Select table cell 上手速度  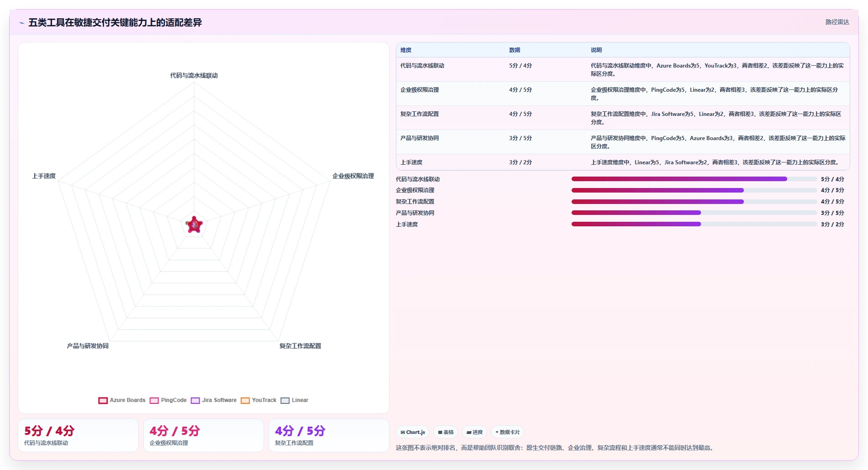coord(411,162)
